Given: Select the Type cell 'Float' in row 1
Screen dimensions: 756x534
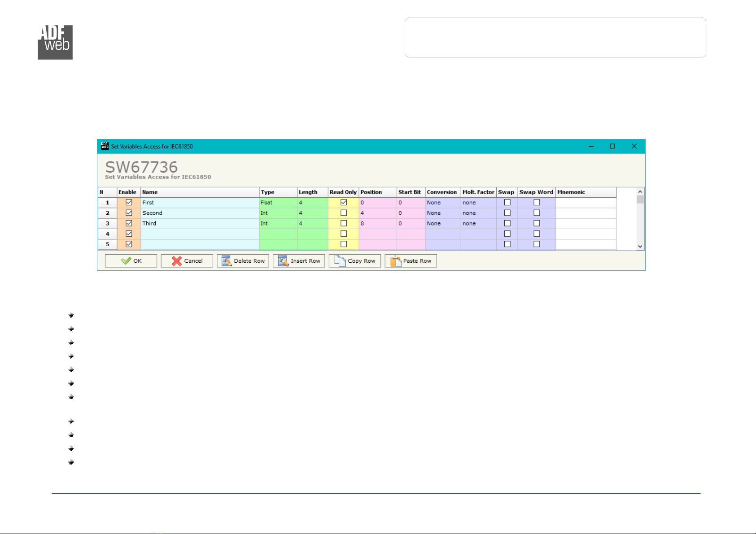Looking at the screenshot, I should [278, 203].
